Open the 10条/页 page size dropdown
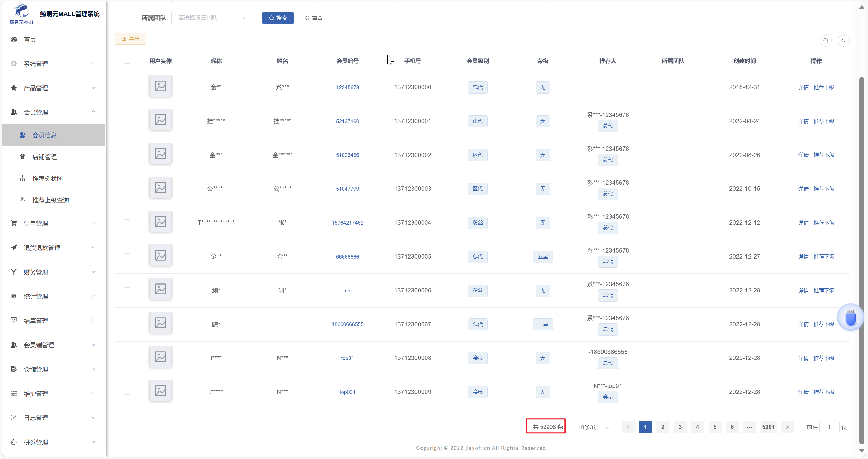This screenshot has width=868, height=459. [x=591, y=427]
